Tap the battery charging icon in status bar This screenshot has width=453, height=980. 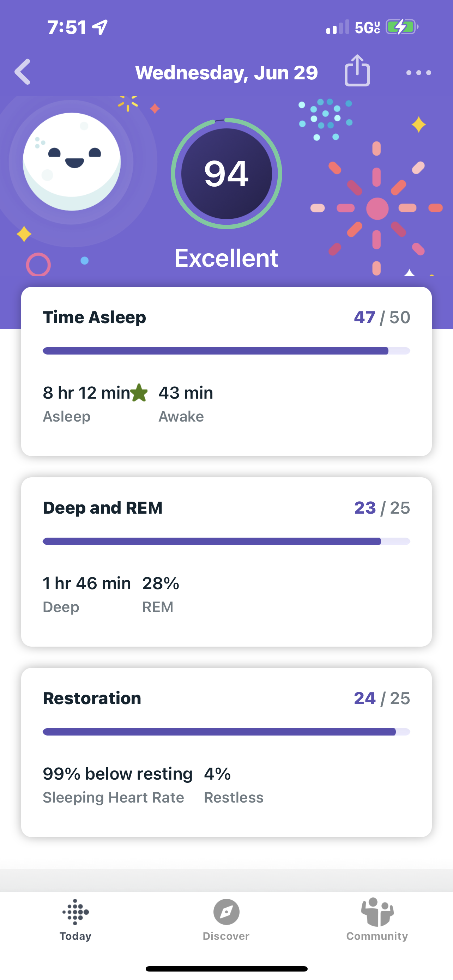(x=401, y=27)
